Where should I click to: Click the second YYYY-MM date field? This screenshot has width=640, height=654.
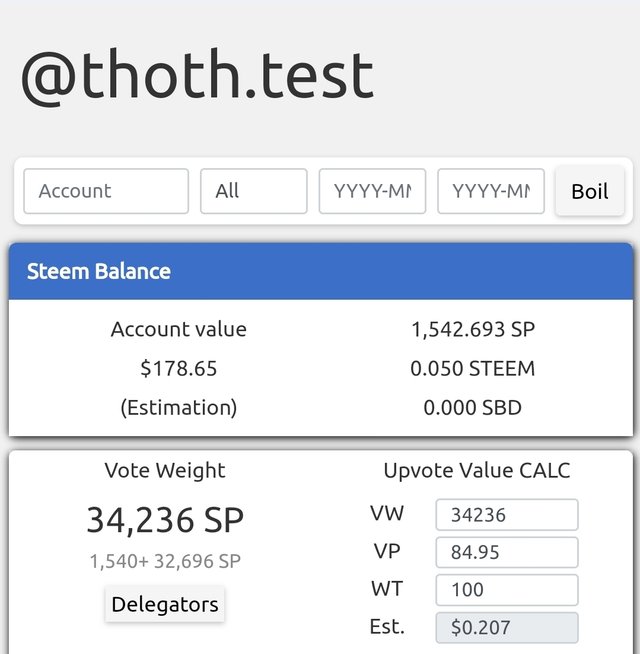click(x=491, y=191)
